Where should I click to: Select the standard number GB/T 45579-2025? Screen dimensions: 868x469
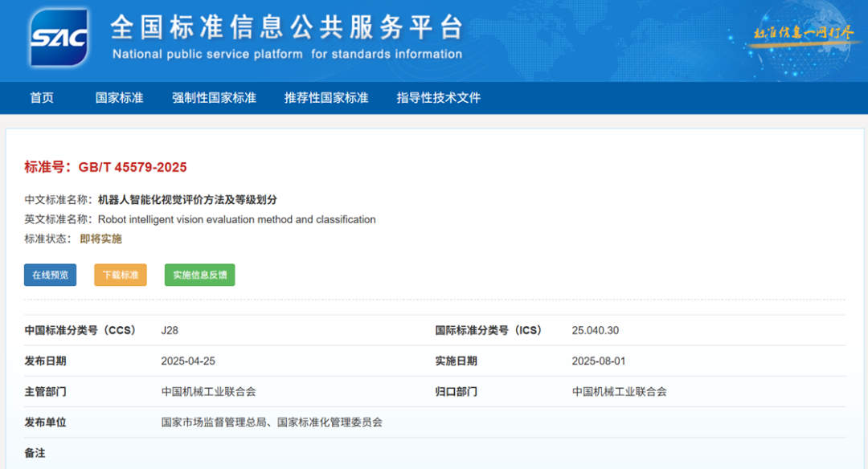coord(135,168)
